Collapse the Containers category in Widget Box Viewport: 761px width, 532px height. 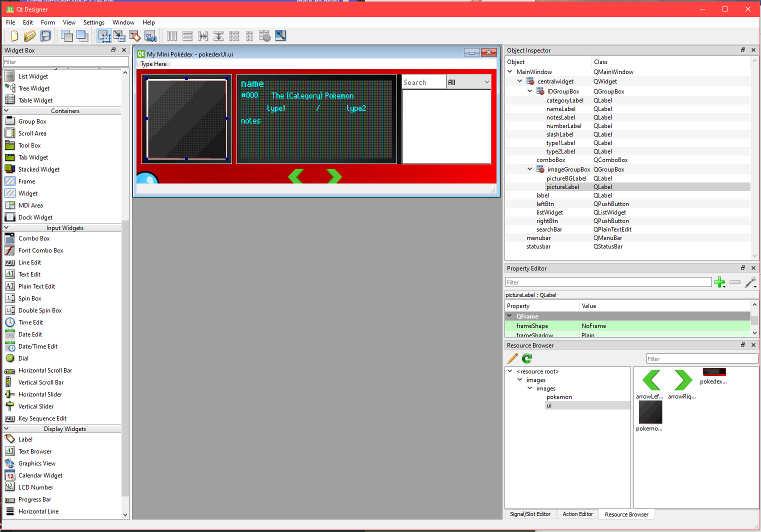(6, 111)
